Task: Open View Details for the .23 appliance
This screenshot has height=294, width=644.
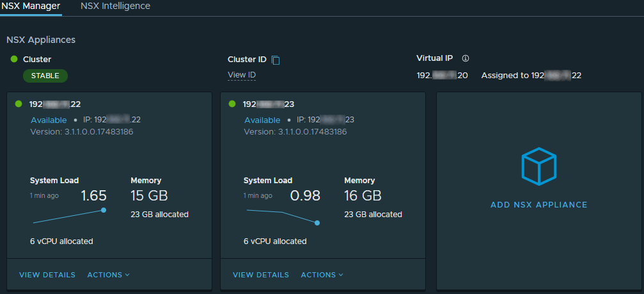Action: [261, 275]
